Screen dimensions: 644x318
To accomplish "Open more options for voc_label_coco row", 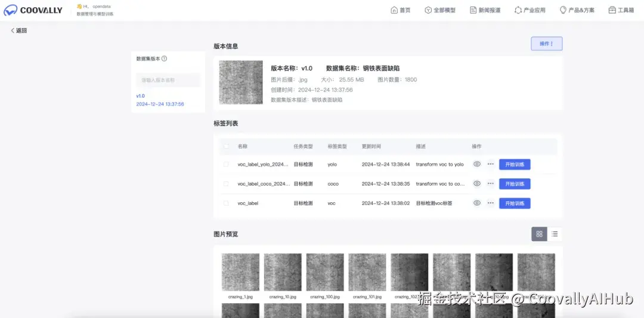I will [x=491, y=184].
